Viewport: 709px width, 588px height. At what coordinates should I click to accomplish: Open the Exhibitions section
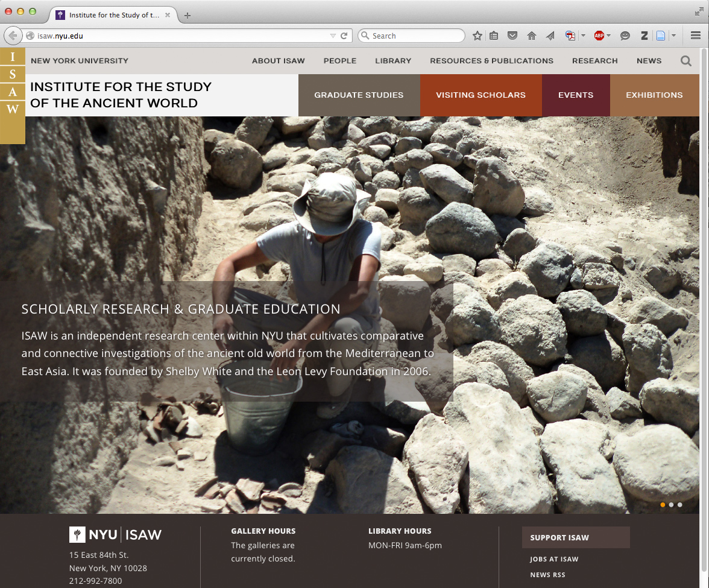pos(654,95)
